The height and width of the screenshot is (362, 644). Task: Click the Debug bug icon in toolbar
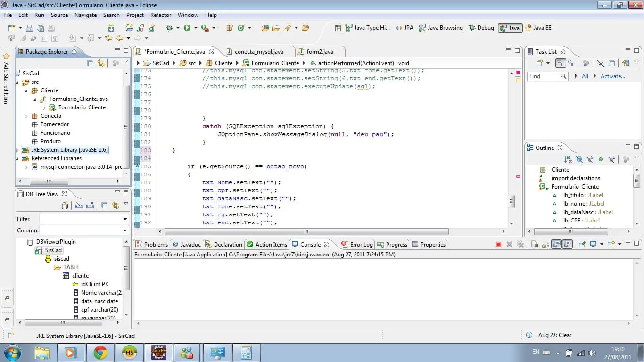pyautogui.click(x=170, y=28)
